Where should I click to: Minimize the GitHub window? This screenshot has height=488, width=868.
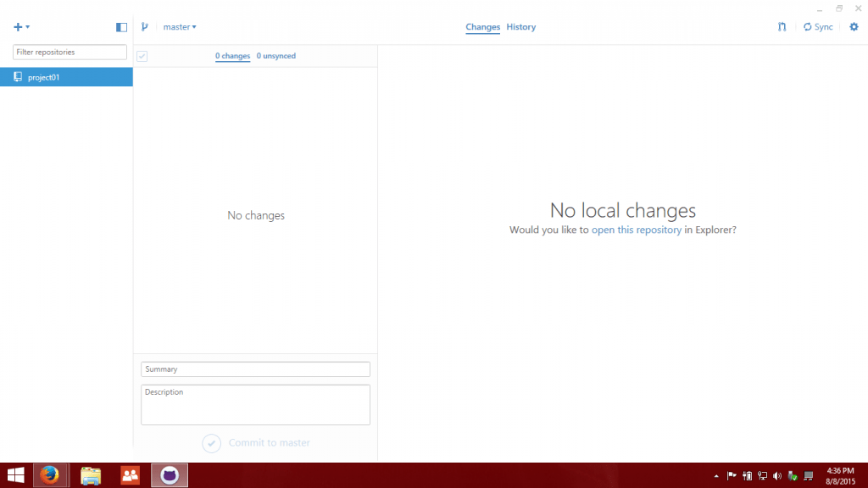820,8
